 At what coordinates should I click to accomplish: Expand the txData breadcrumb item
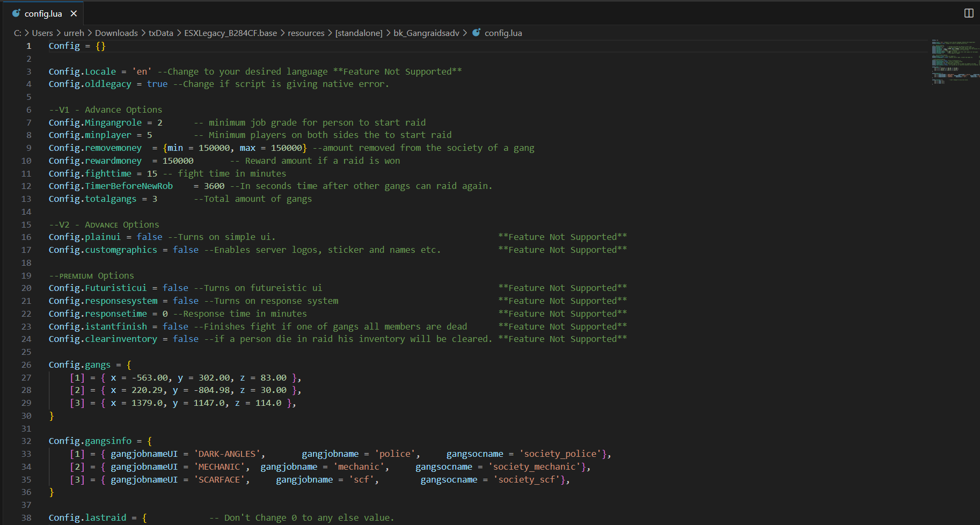click(x=160, y=33)
